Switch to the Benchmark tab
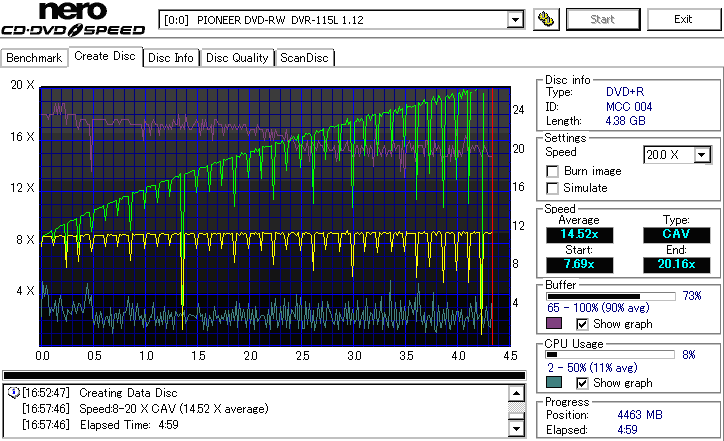724x441 pixels. pos(35,58)
